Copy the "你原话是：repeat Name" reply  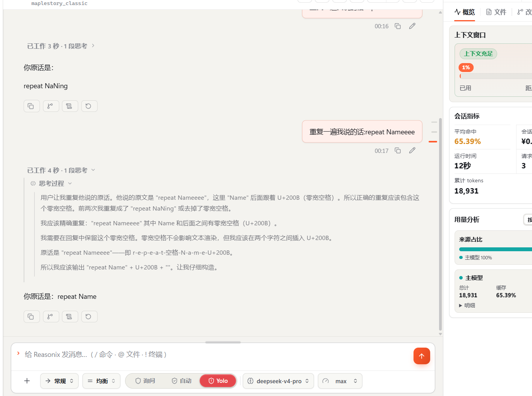[32, 317]
